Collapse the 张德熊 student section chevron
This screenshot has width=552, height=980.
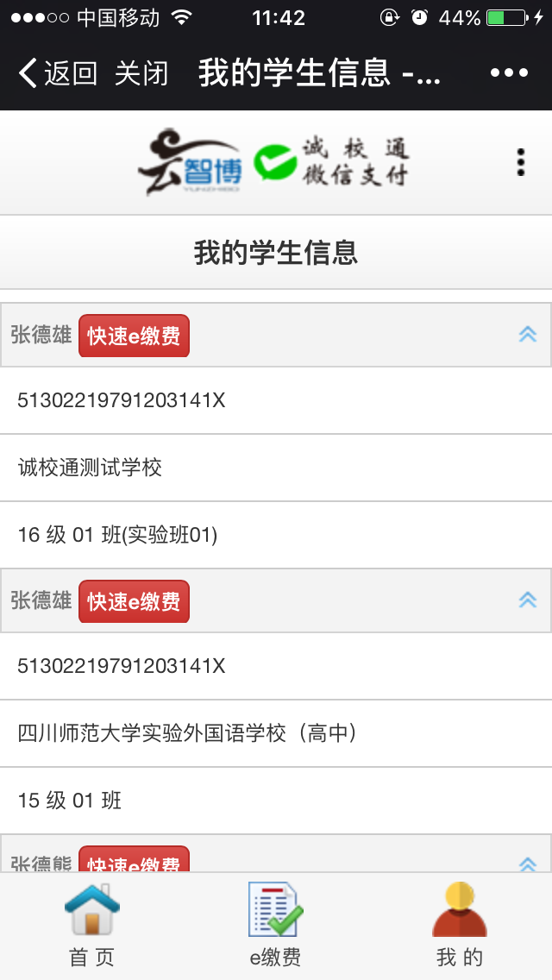pyautogui.click(x=528, y=864)
